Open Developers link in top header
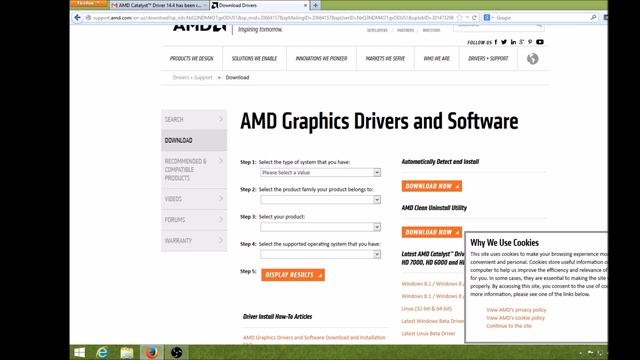640x360 pixels. pos(377,30)
